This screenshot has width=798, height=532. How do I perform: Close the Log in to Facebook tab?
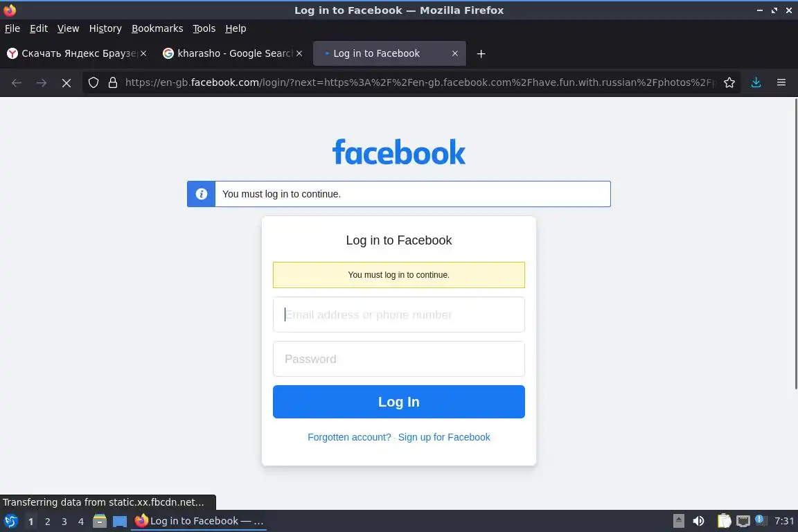(x=455, y=53)
